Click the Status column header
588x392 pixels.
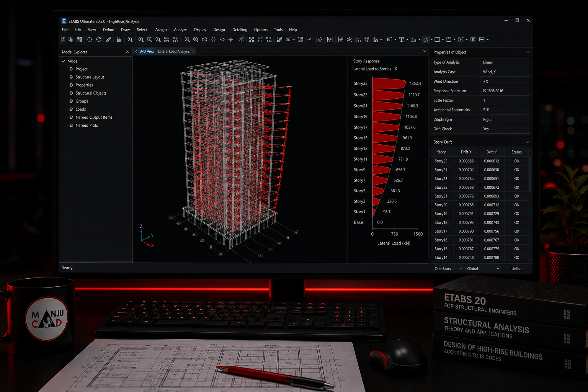pyautogui.click(x=516, y=152)
